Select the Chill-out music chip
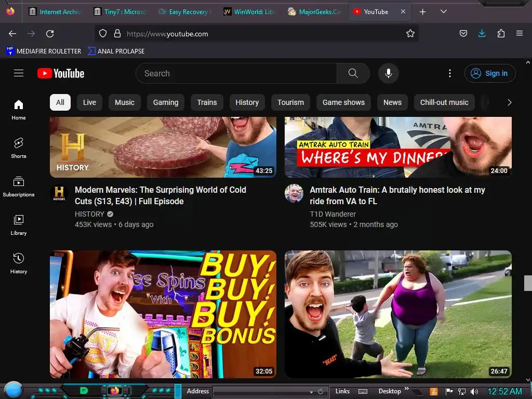 (x=444, y=102)
